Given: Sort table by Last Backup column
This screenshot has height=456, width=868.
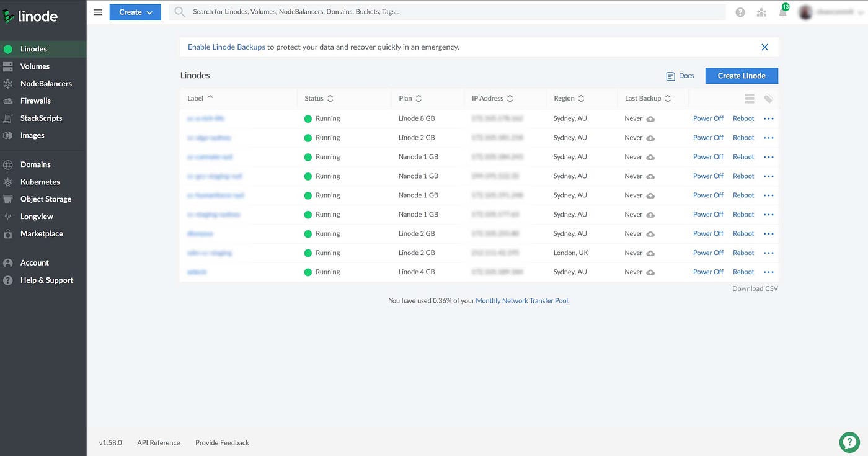Looking at the screenshot, I should [x=648, y=98].
